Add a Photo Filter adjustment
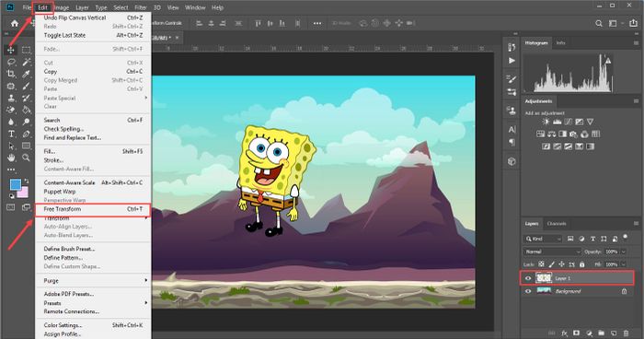This screenshot has height=339, width=644. (573, 134)
